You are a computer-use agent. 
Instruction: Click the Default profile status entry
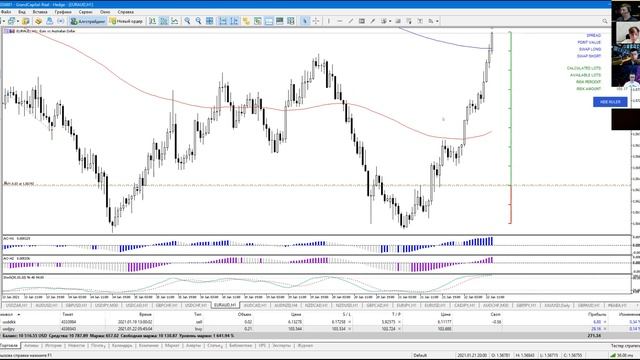pos(420,356)
